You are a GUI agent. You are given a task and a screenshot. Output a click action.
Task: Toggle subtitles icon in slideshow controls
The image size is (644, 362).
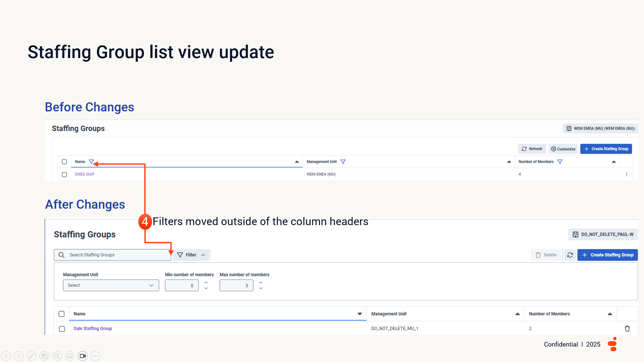(x=70, y=356)
